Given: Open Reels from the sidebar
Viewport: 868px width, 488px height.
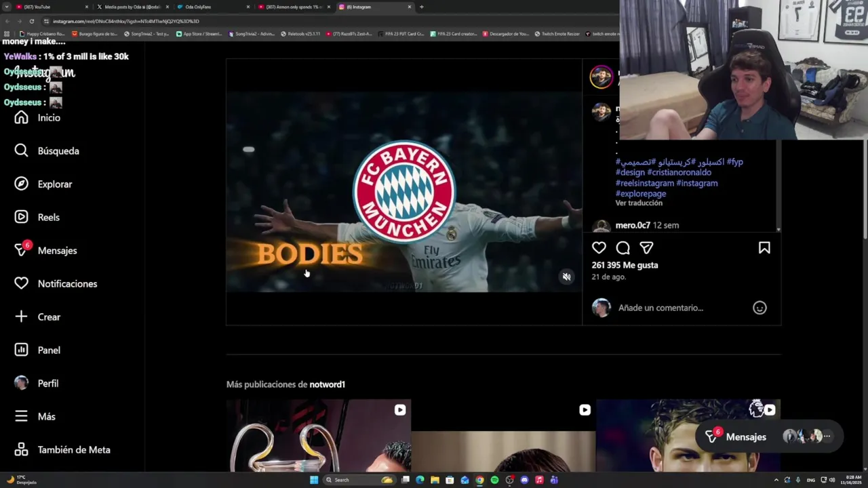Looking at the screenshot, I should coord(37,218).
